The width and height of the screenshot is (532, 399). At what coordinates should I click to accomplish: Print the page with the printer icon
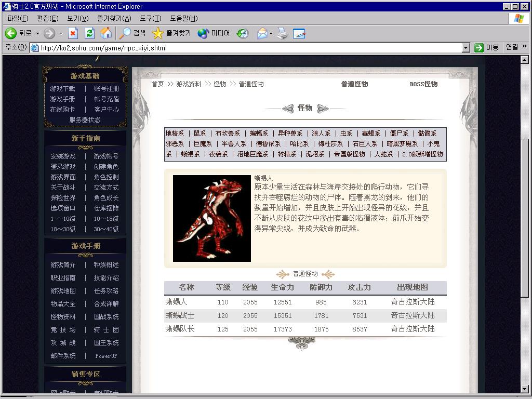(282, 33)
